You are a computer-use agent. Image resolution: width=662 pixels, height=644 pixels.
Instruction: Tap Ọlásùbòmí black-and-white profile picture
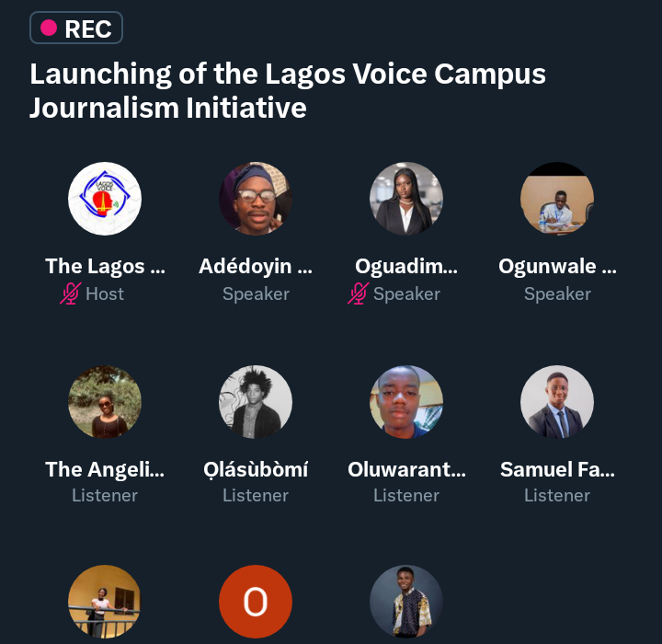[256, 402]
